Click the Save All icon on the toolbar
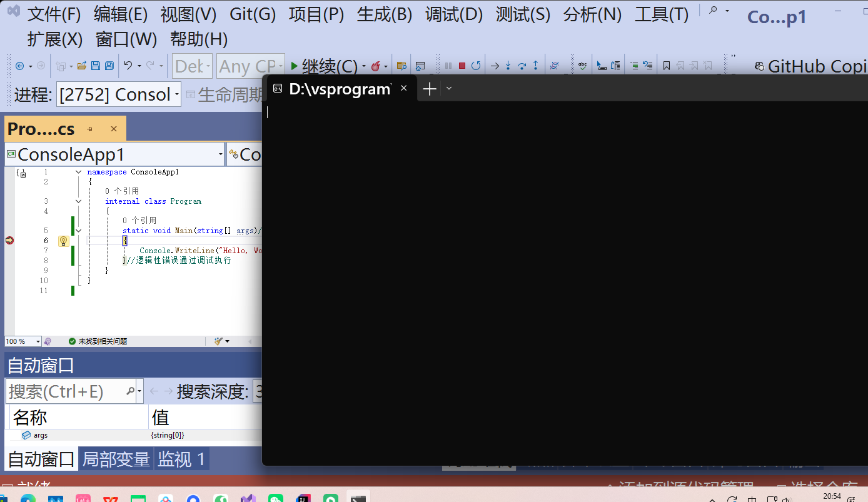The image size is (868, 502). pos(109,65)
